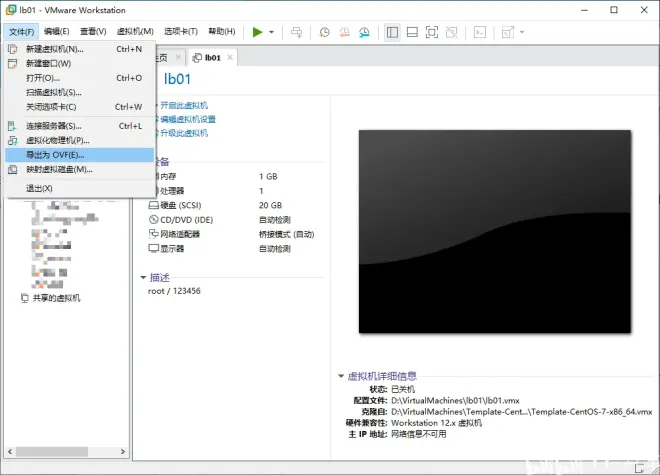Select 扫描虚拟机(S)... menu entry
Image resolution: width=660 pixels, height=475 pixels.
[80, 92]
